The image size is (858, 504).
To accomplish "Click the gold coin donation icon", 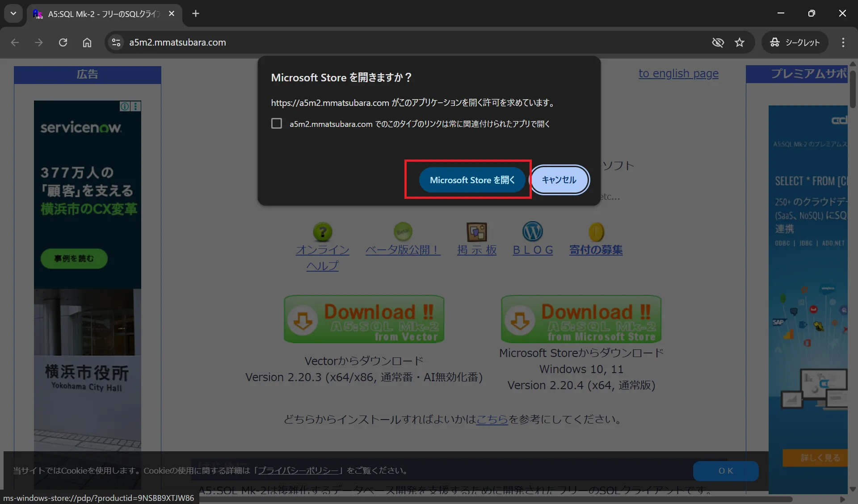I will (596, 232).
